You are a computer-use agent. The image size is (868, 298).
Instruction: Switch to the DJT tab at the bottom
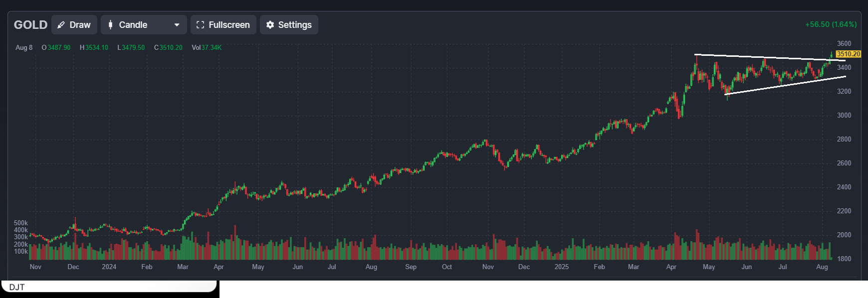(17, 287)
